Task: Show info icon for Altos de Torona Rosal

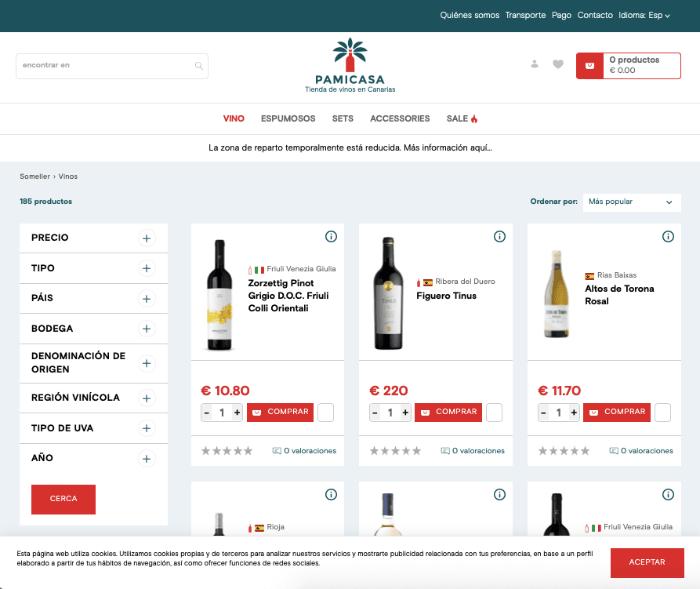Action: 668,237
